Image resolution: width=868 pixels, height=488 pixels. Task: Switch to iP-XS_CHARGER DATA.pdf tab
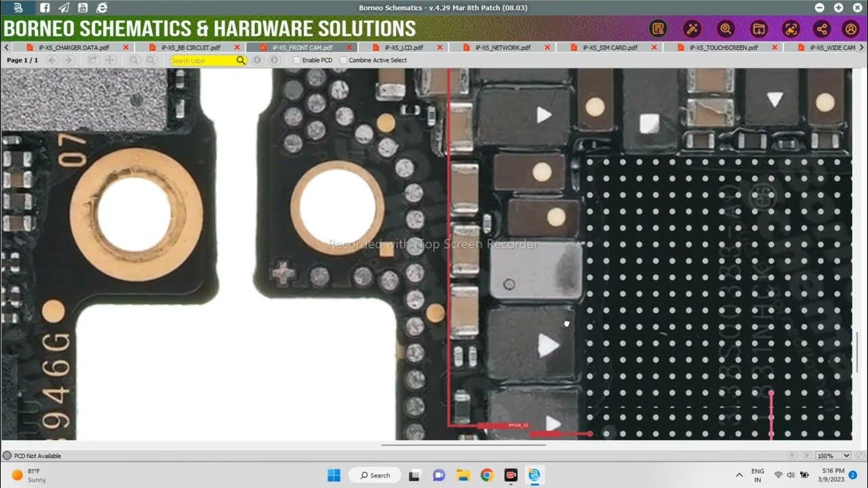74,47
